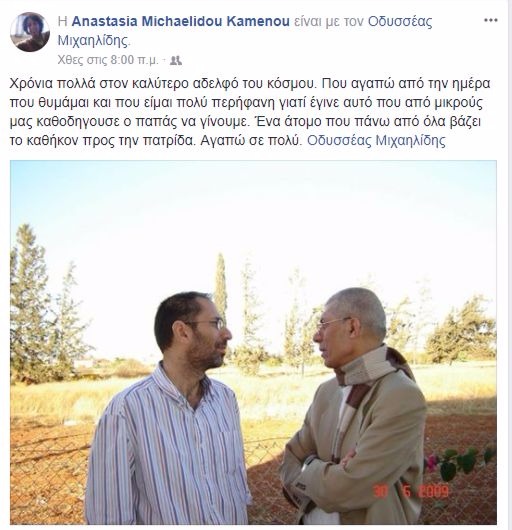Click Μιχαηλίδης surname link under author name

(x=94, y=41)
